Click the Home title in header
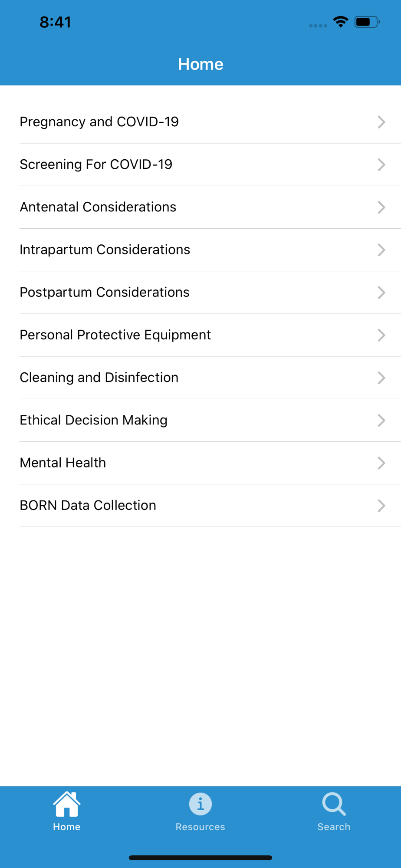Viewport: 401px width, 868px height. [200, 64]
